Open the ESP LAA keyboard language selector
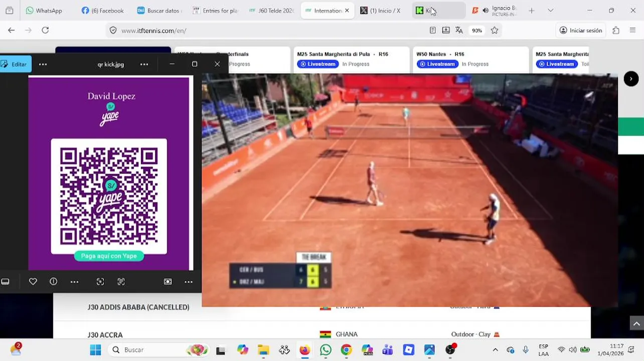The height and width of the screenshot is (361, 644). pos(543,349)
